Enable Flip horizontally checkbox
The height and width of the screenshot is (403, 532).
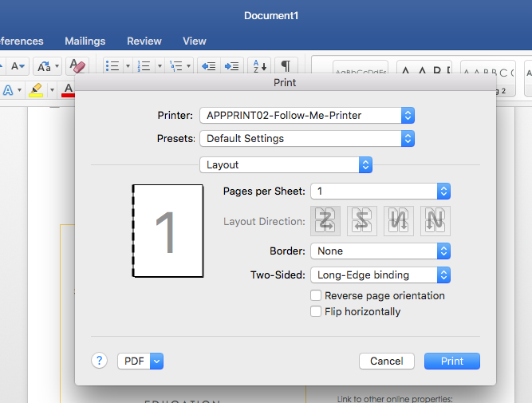click(x=316, y=311)
